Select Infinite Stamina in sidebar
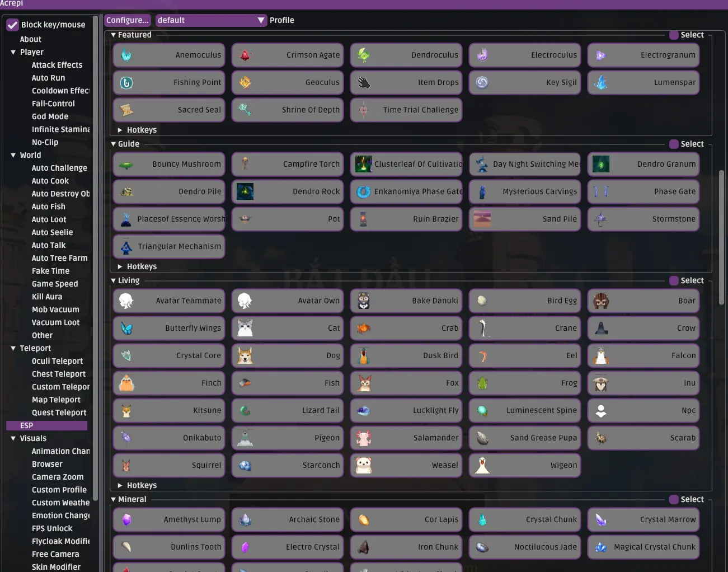Screen dimensions: 728x572 click(60, 129)
